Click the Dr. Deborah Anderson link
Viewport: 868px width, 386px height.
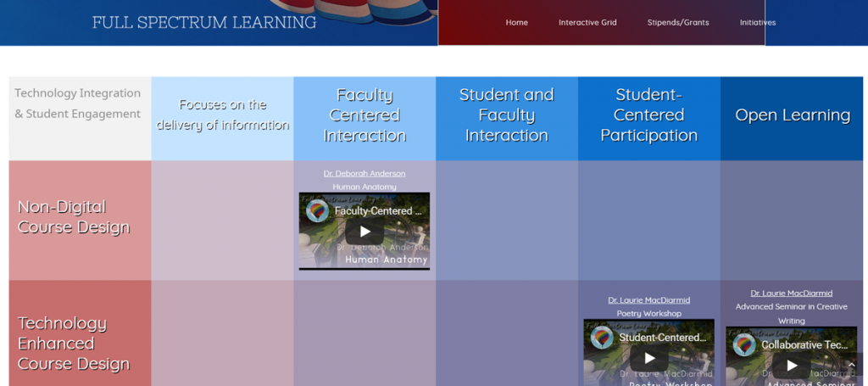tap(364, 173)
